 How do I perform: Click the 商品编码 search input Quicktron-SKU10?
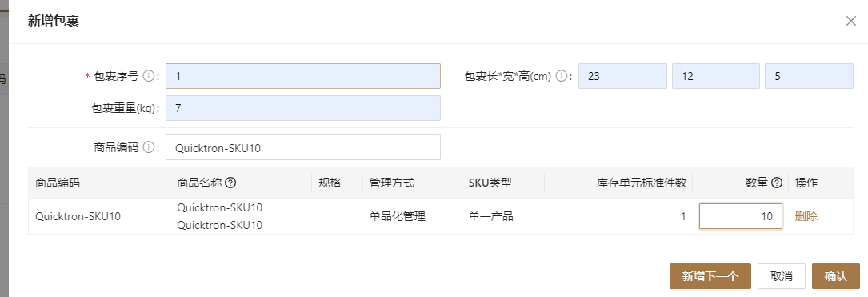click(x=303, y=147)
